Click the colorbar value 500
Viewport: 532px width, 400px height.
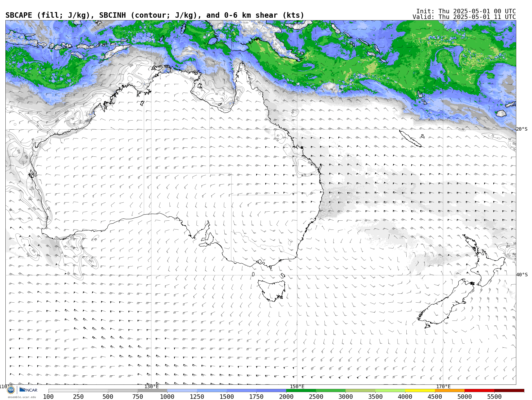108,397
